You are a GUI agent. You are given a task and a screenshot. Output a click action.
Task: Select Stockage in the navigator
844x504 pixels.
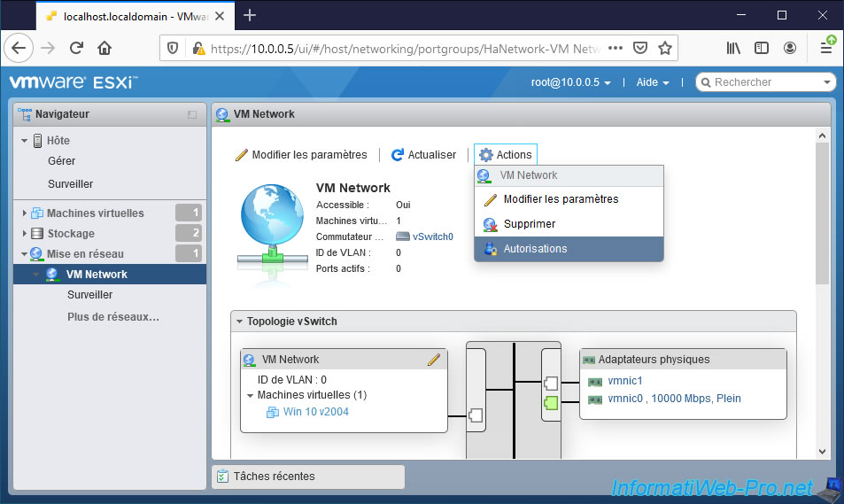pos(71,234)
